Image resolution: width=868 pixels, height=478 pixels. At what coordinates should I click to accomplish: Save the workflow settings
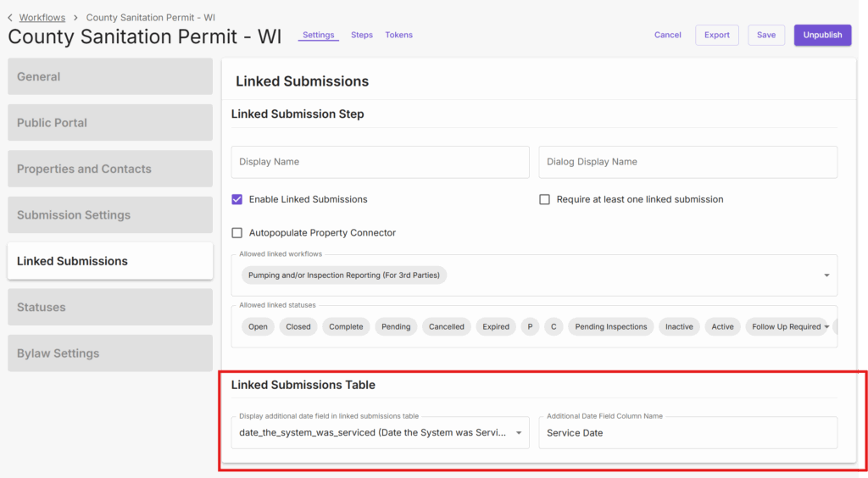point(765,35)
